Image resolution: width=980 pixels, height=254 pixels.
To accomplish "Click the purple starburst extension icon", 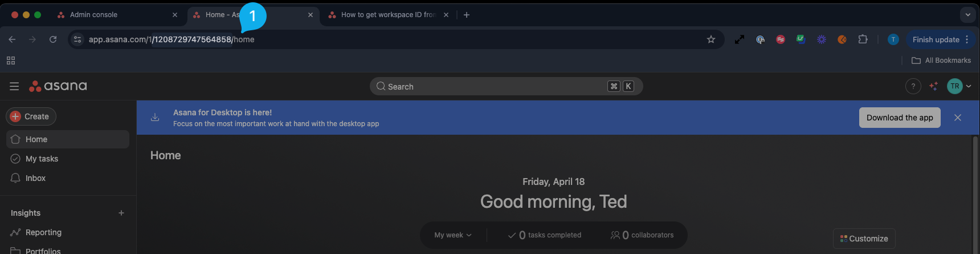I will [x=822, y=39].
